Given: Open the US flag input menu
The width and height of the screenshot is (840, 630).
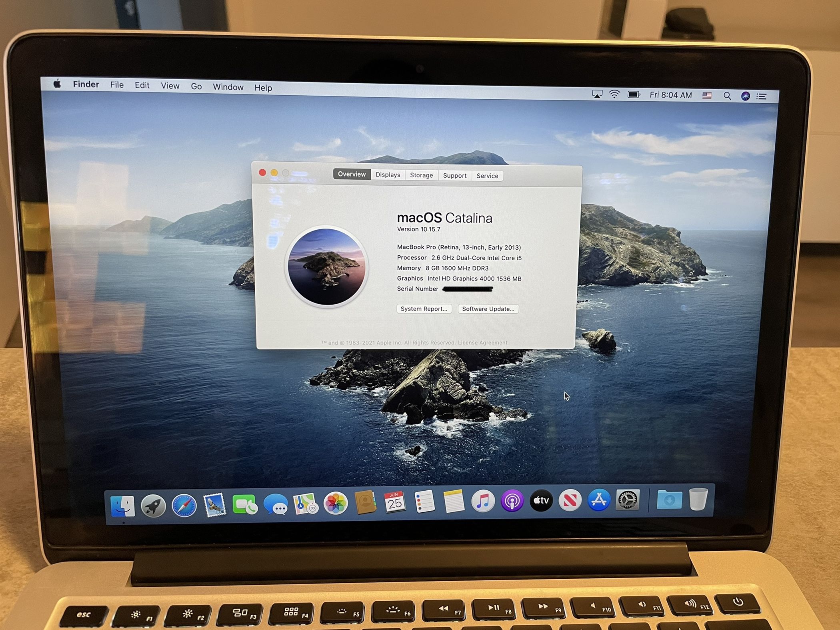Looking at the screenshot, I should point(707,96).
